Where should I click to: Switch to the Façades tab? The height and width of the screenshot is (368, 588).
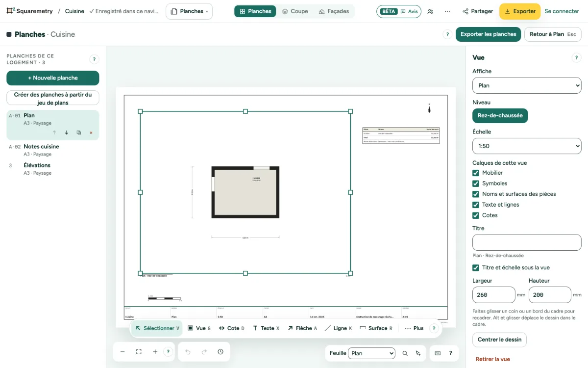click(334, 11)
